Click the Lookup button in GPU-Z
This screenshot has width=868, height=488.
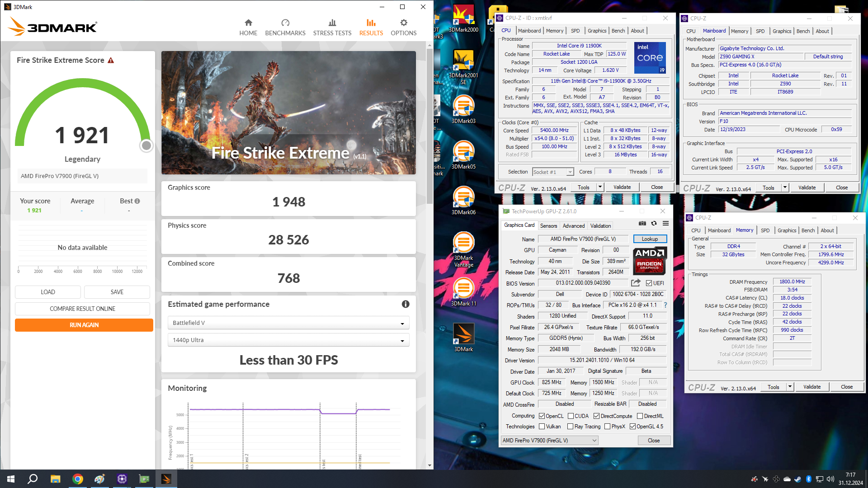point(650,239)
